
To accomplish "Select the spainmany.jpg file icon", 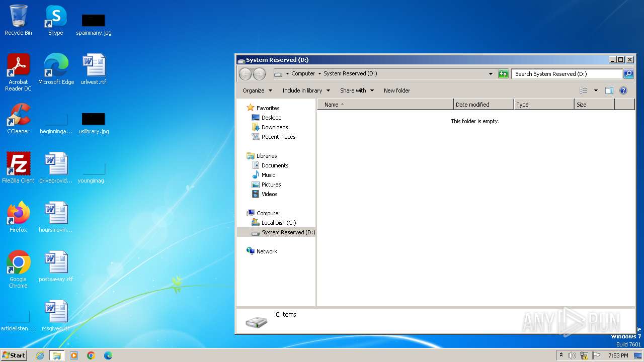I will click(94, 24).
